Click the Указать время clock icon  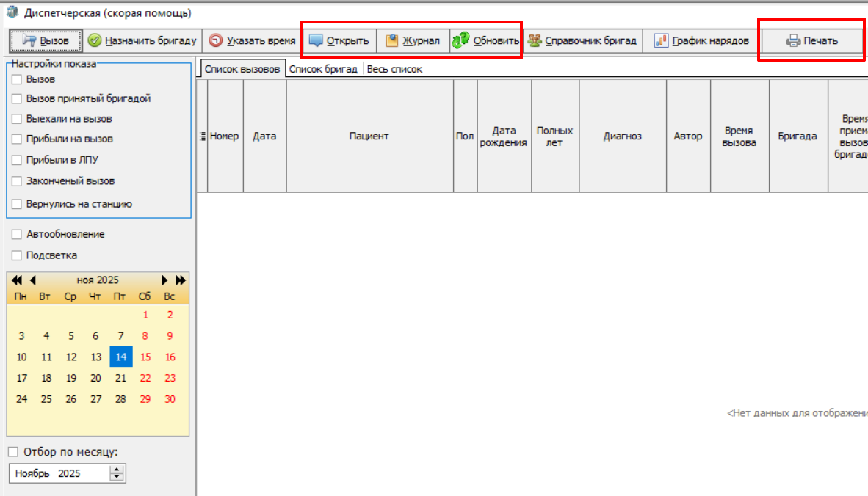(215, 40)
